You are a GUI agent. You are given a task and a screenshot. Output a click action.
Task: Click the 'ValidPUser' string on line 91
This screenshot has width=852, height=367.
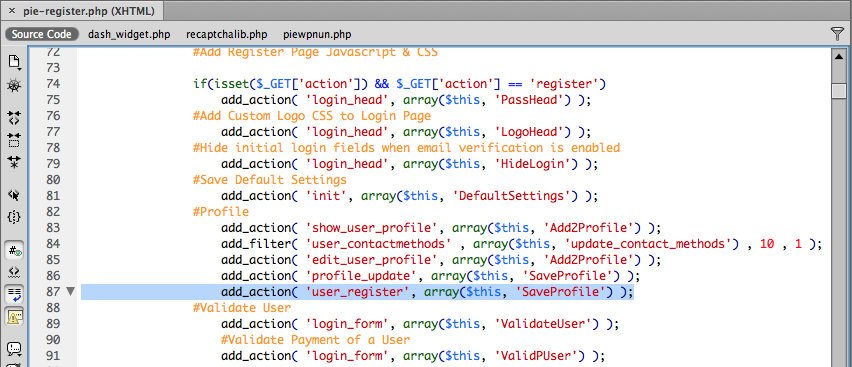(x=538, y=356)
